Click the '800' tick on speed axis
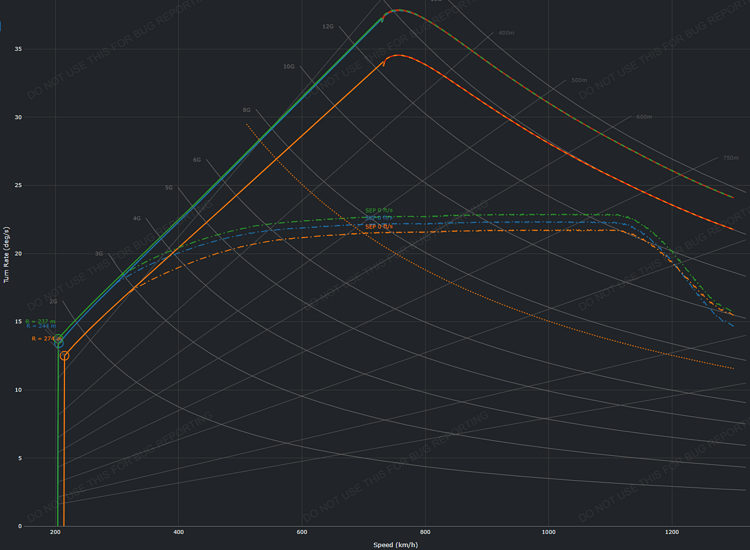 (425, 532)
